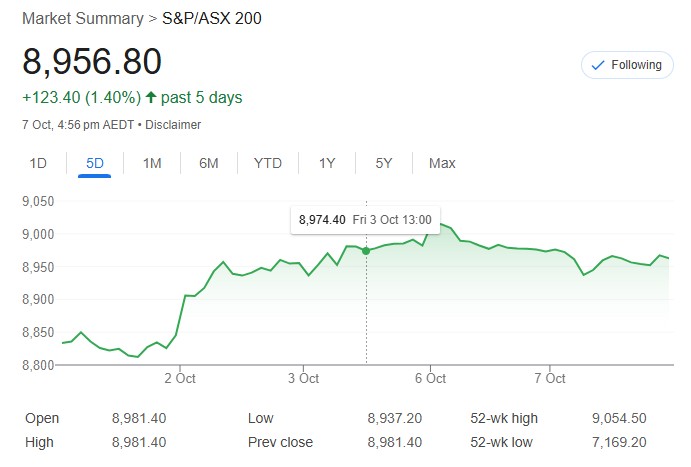Click the 6 Oct x-axis label

click(x=430, y=379)
